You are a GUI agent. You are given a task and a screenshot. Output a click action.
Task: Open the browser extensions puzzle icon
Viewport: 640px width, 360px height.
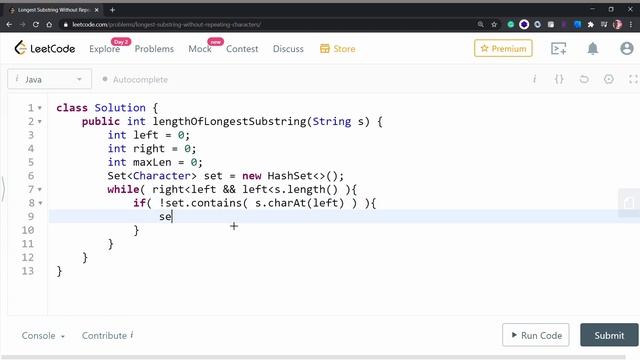[591, 24]
